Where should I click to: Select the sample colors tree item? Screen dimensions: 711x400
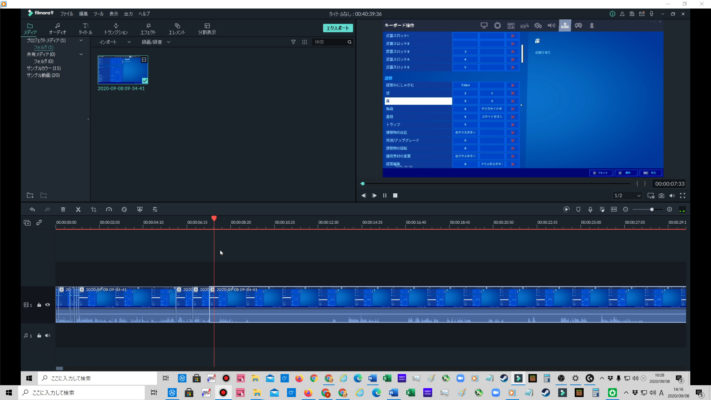(x=43, y=68)
